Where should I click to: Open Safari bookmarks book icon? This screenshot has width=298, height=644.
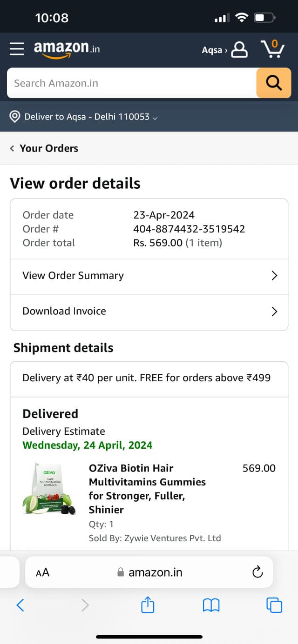pyautogui.click(x=211, y=605)
